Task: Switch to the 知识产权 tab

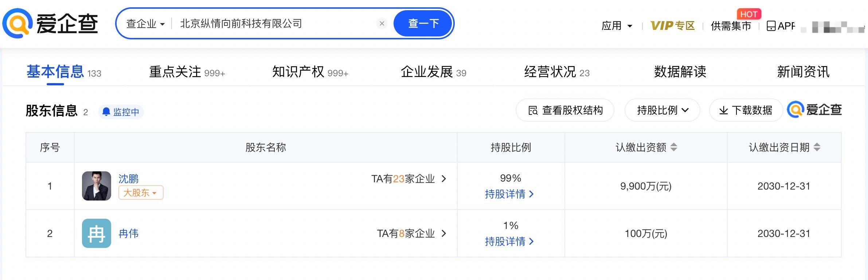Action: click(x=310, y=72)
